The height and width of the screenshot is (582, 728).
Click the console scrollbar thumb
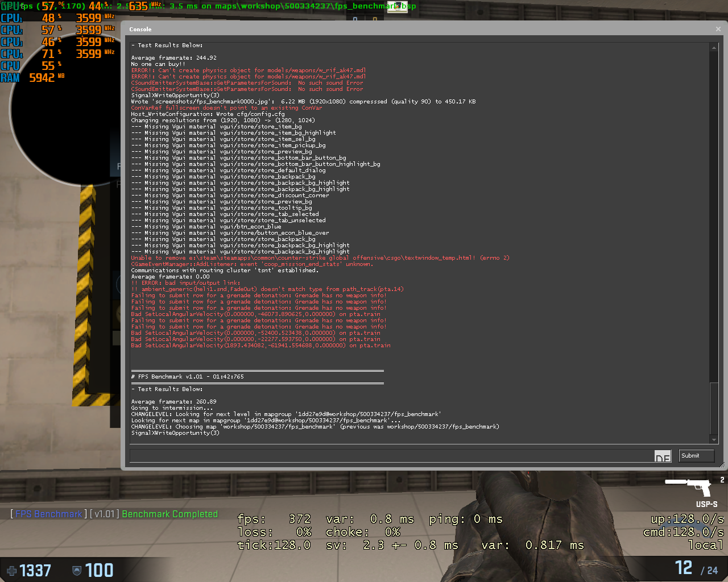[x=714, y=409]
